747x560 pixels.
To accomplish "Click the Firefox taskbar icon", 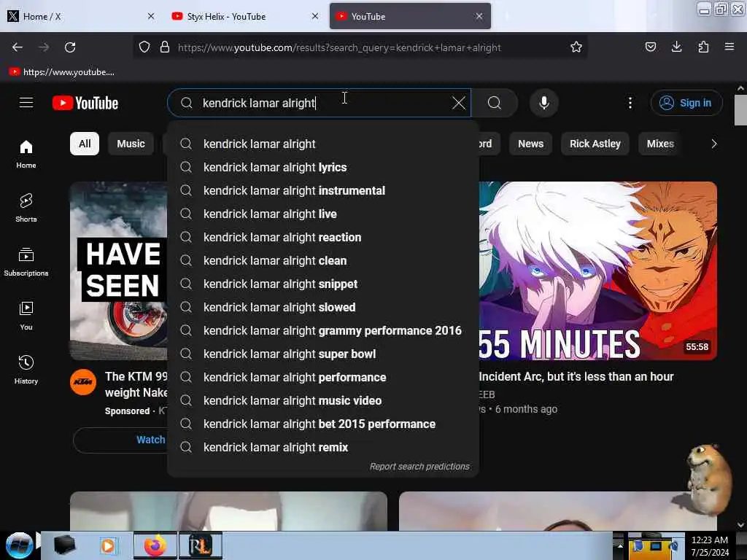I will click(155, 545).
